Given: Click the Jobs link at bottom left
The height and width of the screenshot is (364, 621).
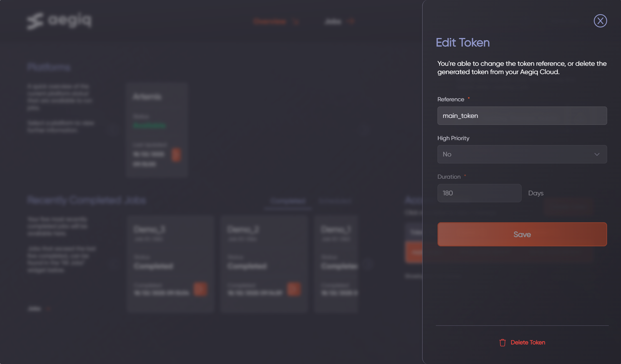Looking at the screenshot, I should (34, 309).
